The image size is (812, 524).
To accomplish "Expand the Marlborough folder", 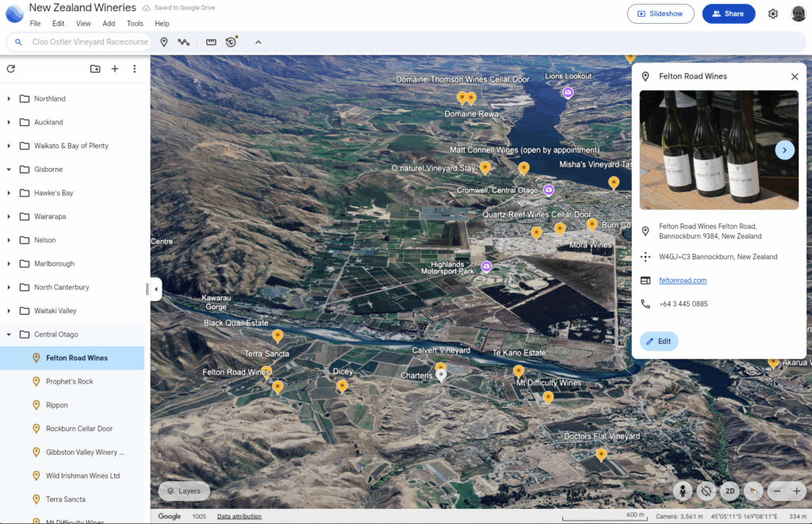I will [9, 263].
